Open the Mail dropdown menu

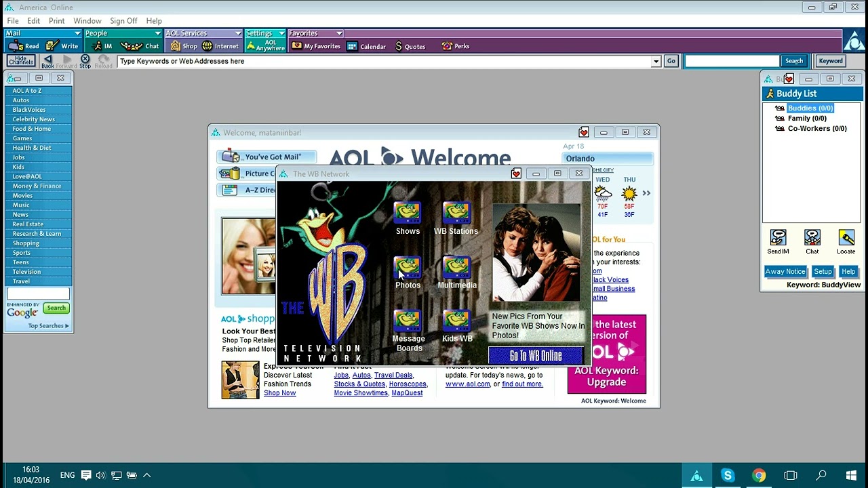coord(43,33)
